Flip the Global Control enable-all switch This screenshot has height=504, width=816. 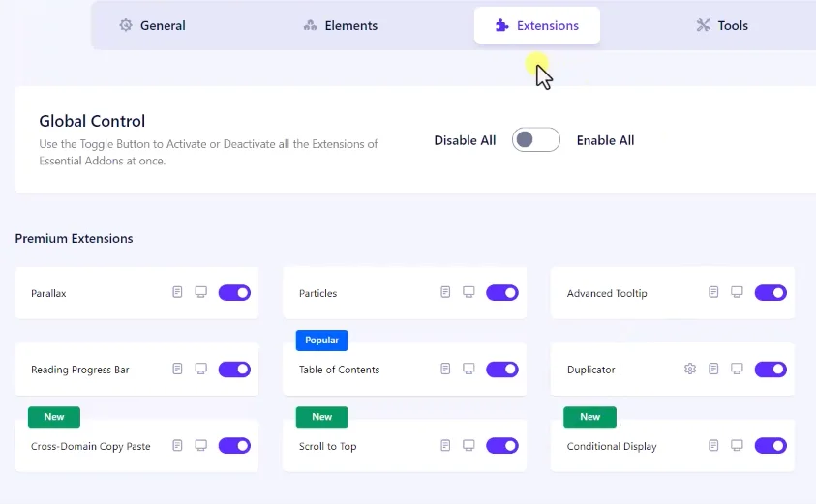[536, 139]
